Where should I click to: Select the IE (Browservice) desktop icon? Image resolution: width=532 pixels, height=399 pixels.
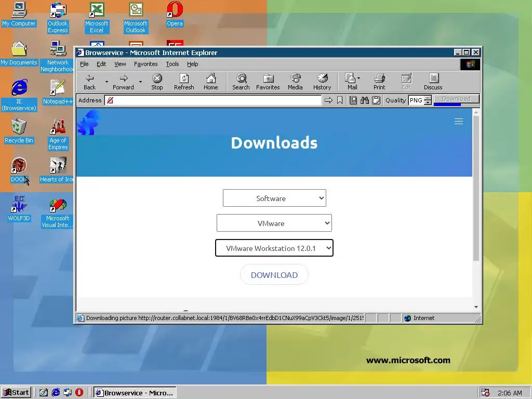pyautogui.click(x=19, y=95)
